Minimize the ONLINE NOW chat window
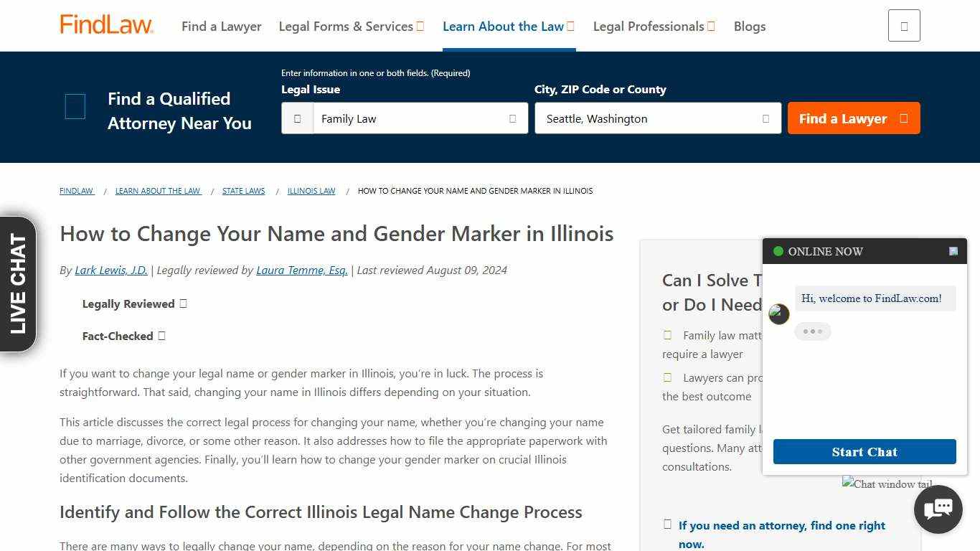The height and width of the screenshot is (551, 980). tap(953, 251)
